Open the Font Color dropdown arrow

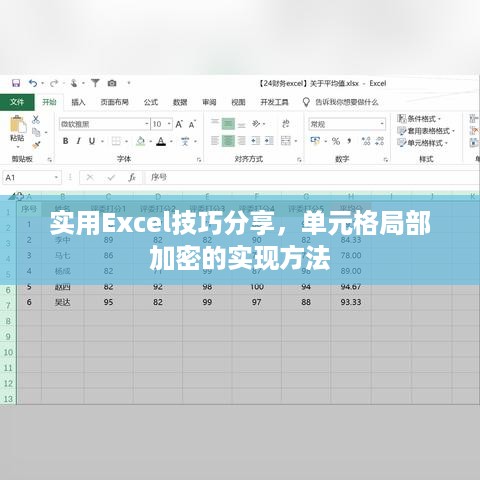click(171, 141)
